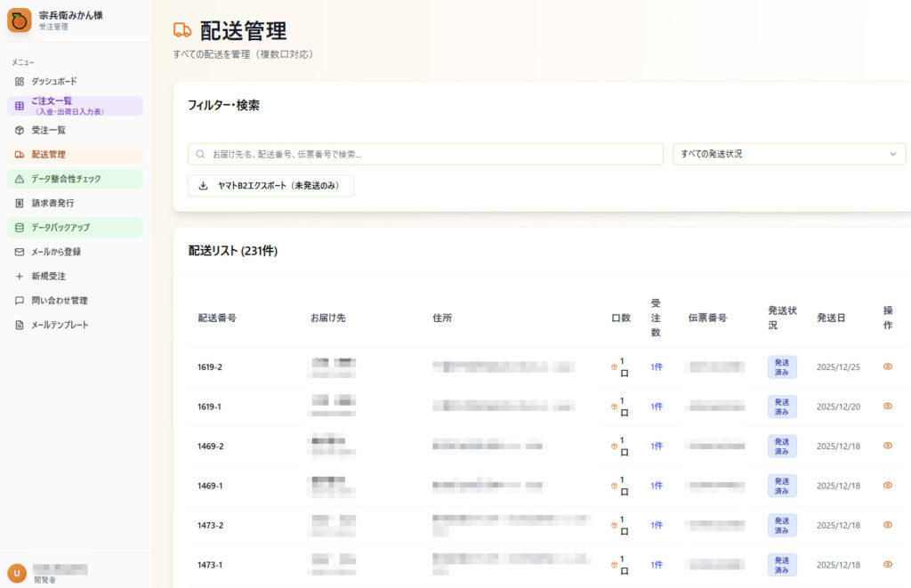The image size is (911, 588).
Task: Click the search magnifier icon in filter bar
Action: [x=199, y=154]
